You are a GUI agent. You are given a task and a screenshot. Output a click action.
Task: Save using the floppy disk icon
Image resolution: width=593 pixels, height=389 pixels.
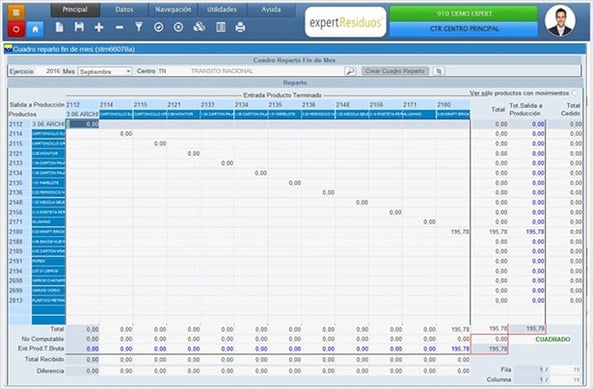(79, 27)
